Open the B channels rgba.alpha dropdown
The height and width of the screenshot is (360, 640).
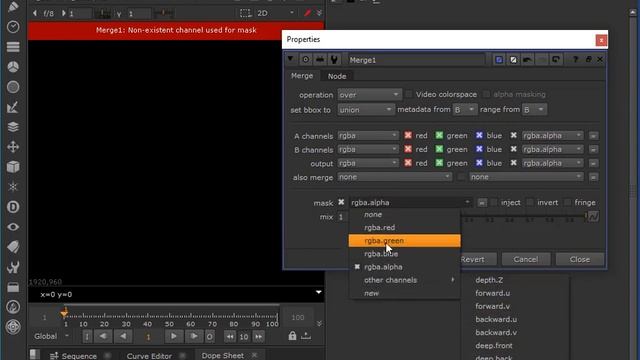pos(552,149)
